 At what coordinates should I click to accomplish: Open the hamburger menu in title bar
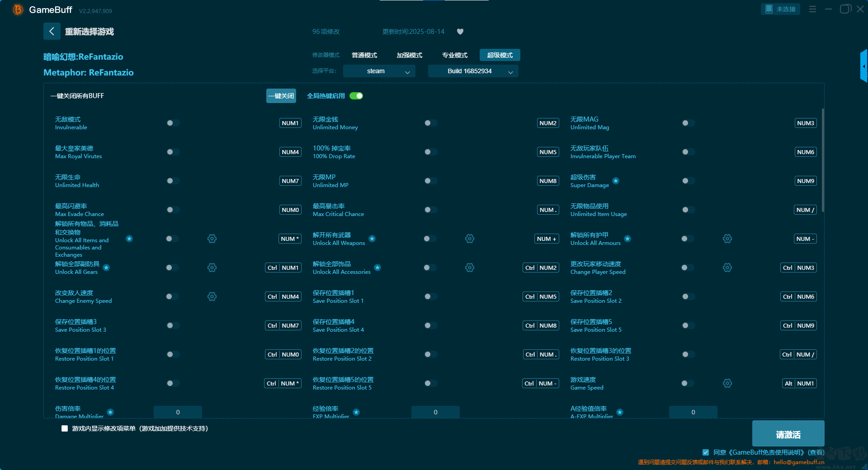pyautogui.click(x=812, y=9)
